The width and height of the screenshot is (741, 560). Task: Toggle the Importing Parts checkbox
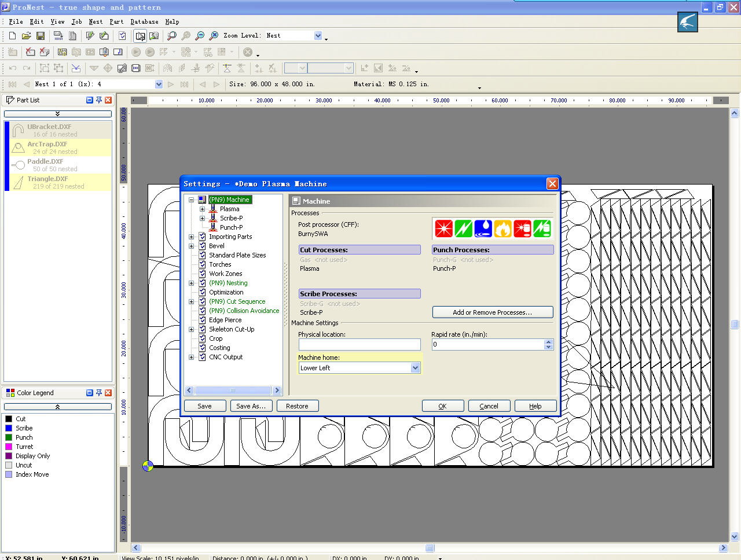[x=202, y=237]
